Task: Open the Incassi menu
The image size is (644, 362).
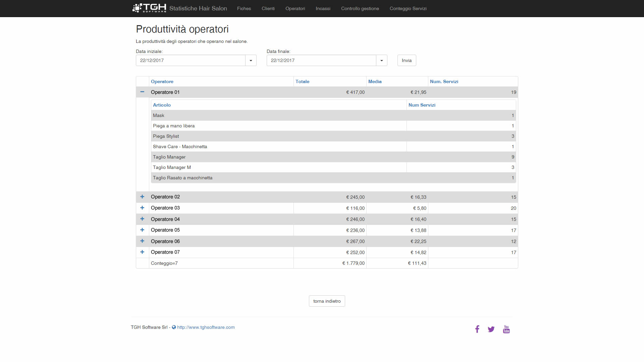Action: [x=323, y=8]
